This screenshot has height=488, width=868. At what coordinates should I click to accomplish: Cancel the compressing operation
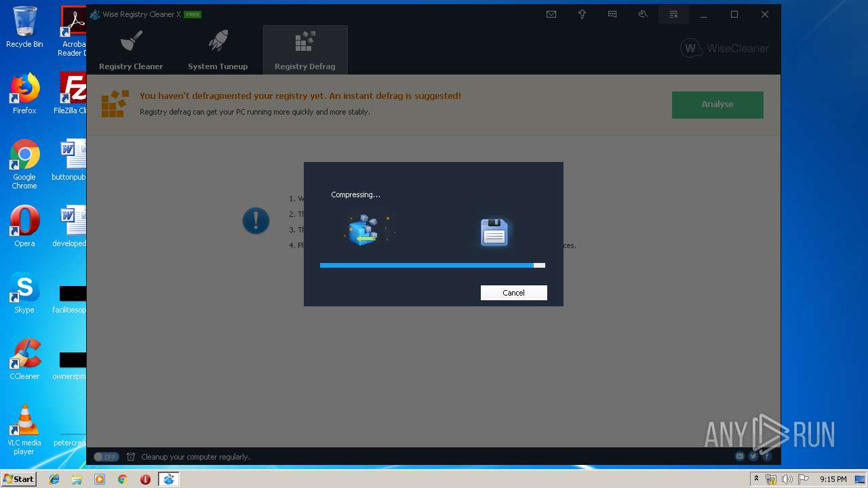(x=513, y=293)
